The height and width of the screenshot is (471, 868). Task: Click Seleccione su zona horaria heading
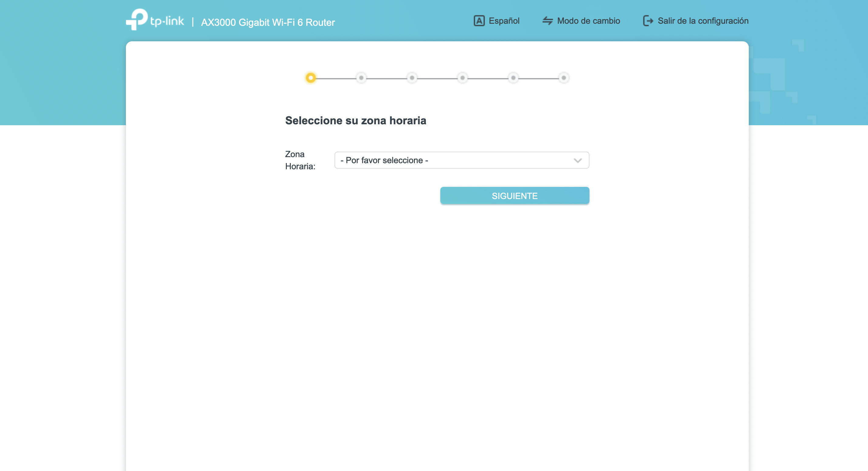coord(356,121)
